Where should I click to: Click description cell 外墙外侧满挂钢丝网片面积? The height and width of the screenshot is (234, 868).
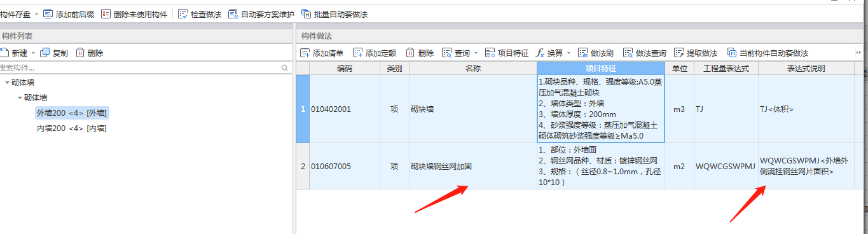[x=806, y=166]
